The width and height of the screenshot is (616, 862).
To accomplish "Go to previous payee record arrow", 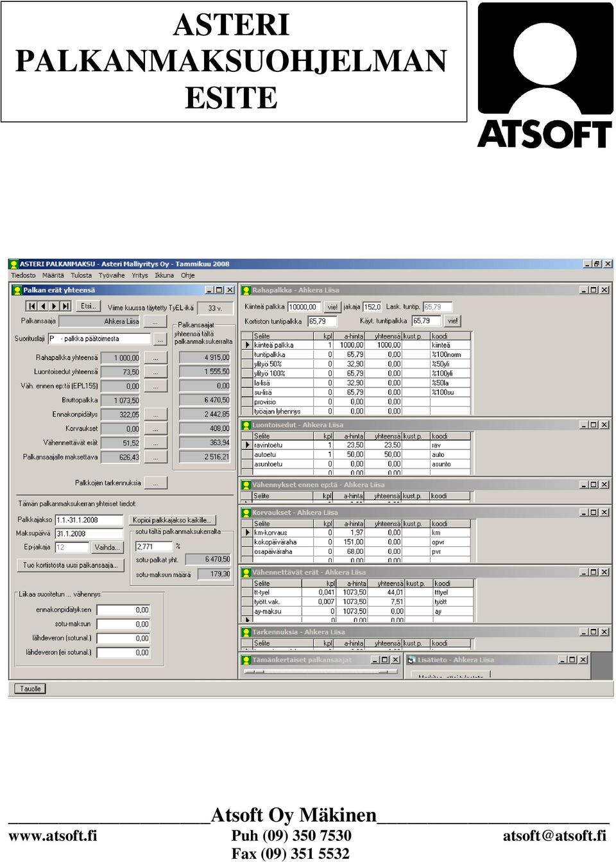I will click(43, 306).
